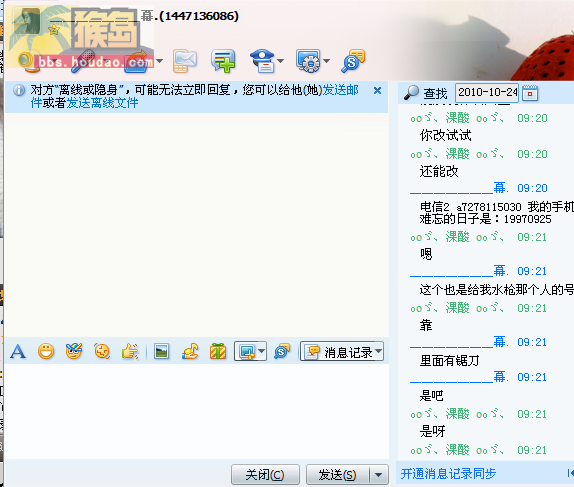The width and height of the screenshot is (574, 487).
Task: Click the 关闭(C) close button
Action: click(265, 475)
